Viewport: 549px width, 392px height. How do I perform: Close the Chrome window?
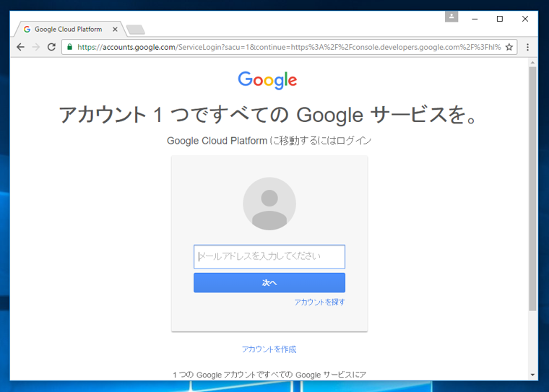(525, 19)
